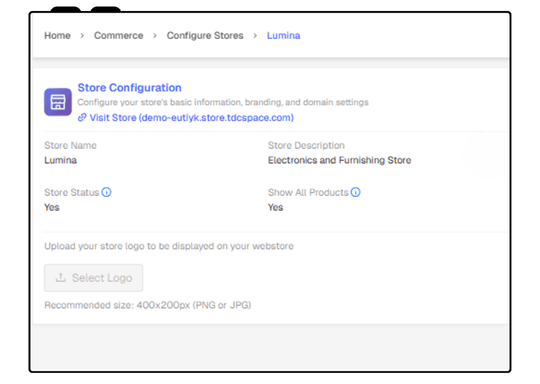Click the Store Name label
The width and height of the screenshot is (540, 384).
point(70,145)
